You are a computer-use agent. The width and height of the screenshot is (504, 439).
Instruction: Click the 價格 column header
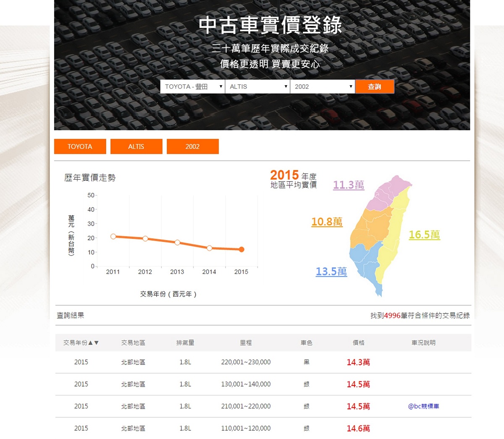tap(358, 343)
